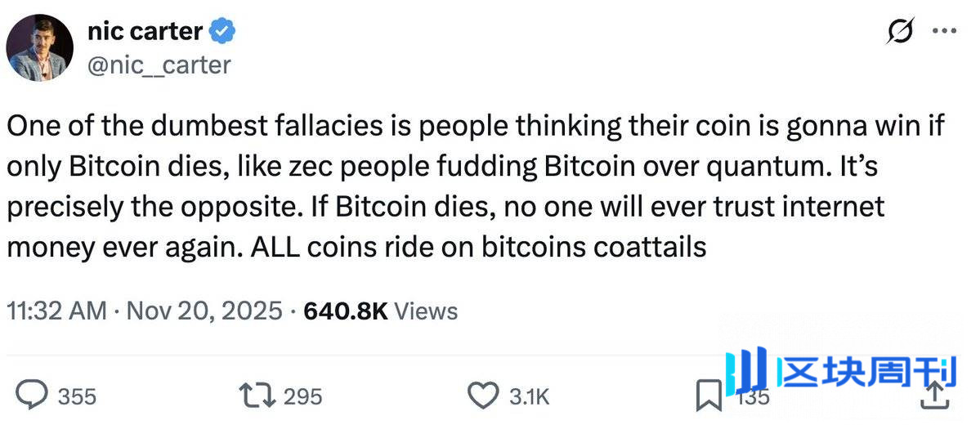Click the reply speech bubble icon

34,396
